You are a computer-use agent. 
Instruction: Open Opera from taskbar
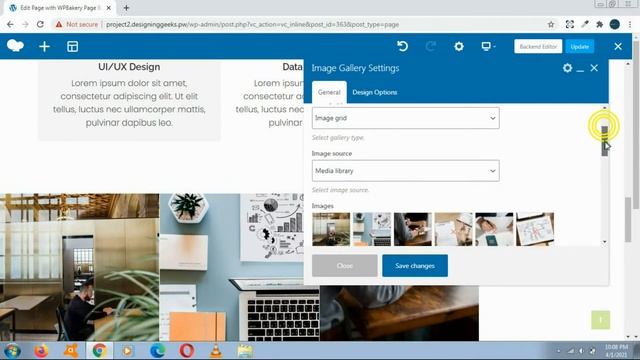point(187,351)
